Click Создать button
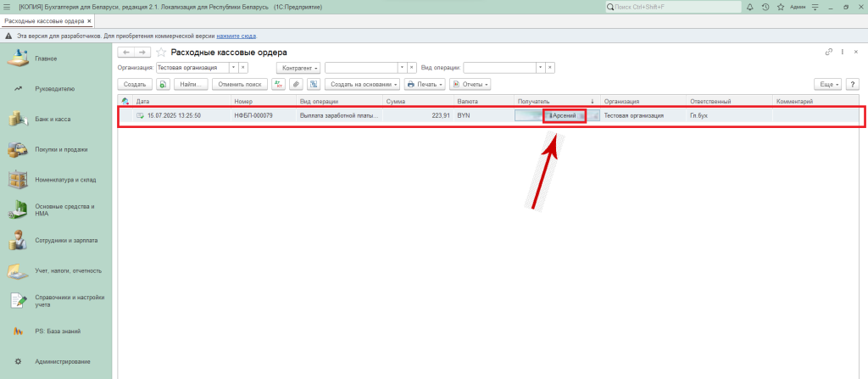The height and width of the screenshot is (379, 868). point(135,84)
